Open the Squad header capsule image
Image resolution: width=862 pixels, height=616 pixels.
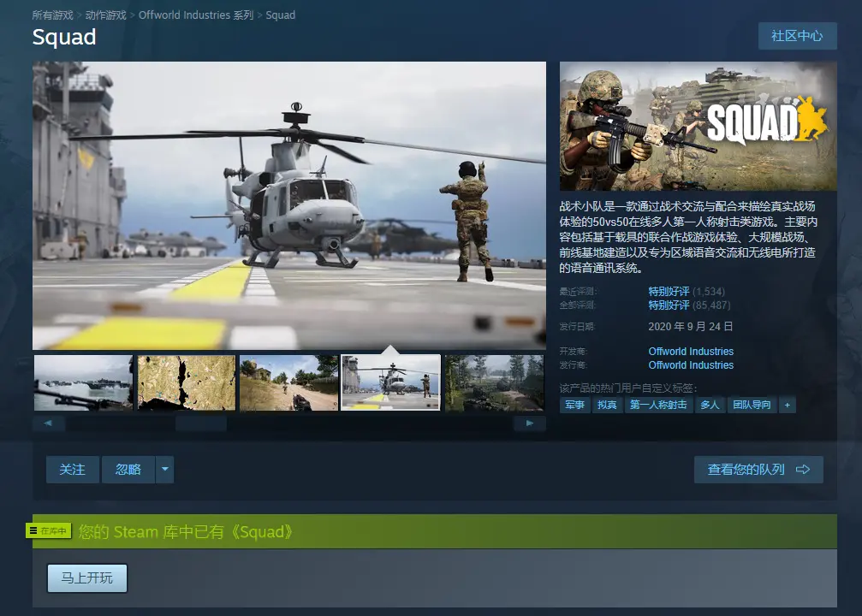[699, 126]
